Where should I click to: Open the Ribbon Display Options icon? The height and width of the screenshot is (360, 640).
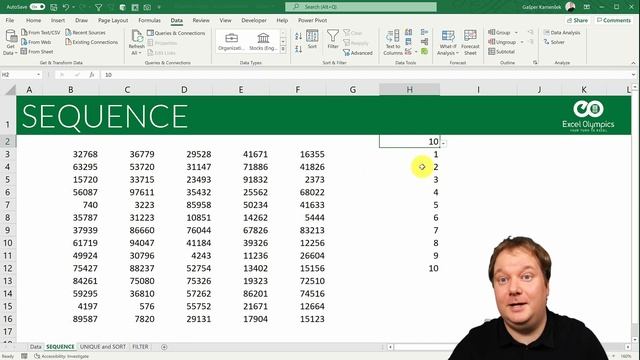[x=587, y=7]
